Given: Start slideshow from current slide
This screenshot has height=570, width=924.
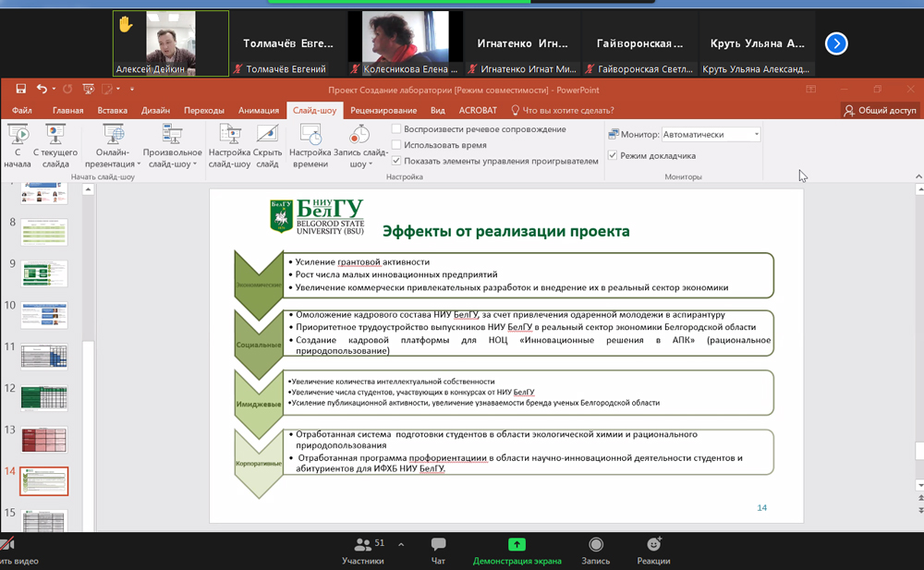Looking at the screenshot, I should point(55,146).
